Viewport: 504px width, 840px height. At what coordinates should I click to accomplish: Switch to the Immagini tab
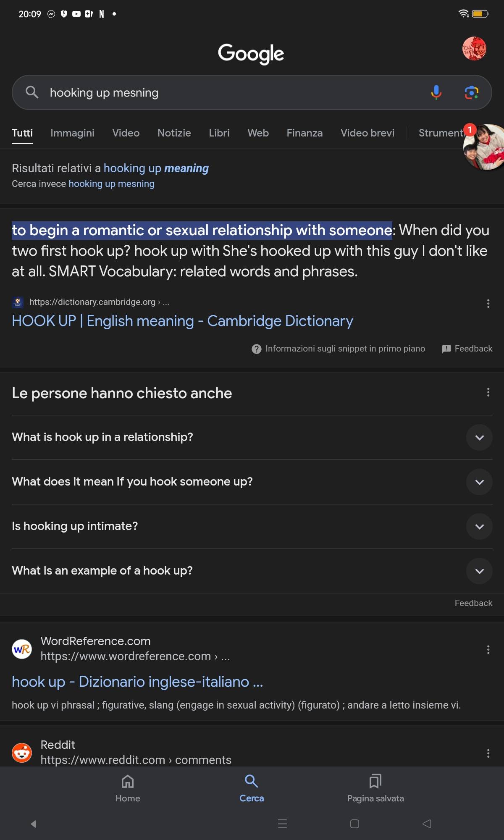(72, 133)
